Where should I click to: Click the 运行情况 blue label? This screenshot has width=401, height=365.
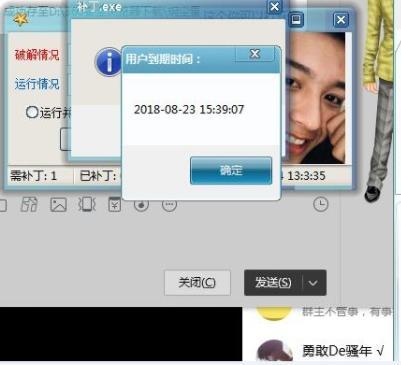tap(37, 84)
